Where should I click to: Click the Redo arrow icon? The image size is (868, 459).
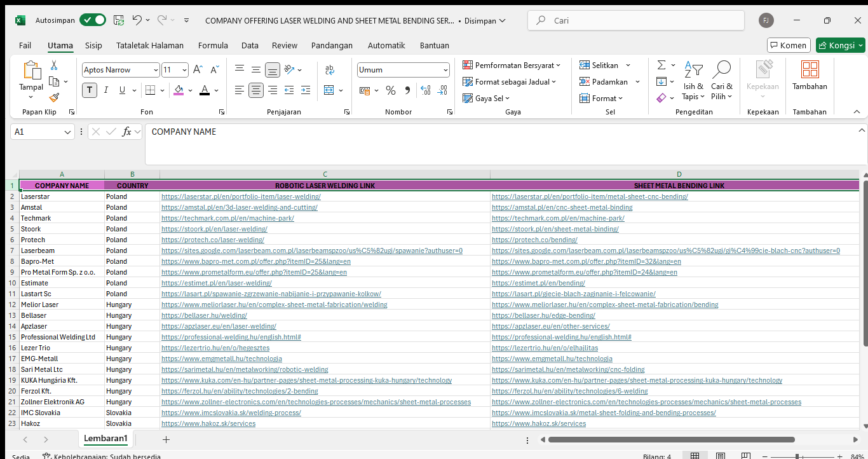(x=162, y=20)
